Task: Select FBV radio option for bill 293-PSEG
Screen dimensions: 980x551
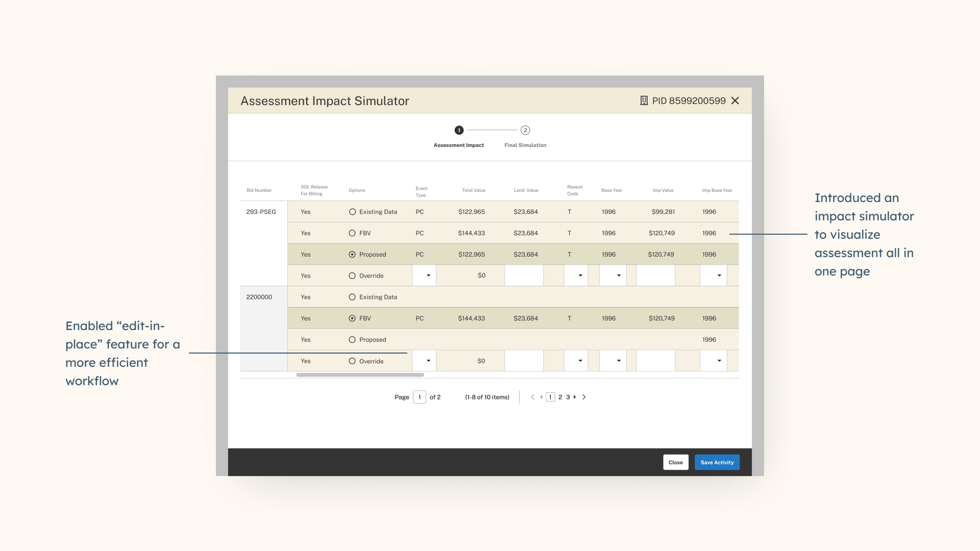Action: 352,233
